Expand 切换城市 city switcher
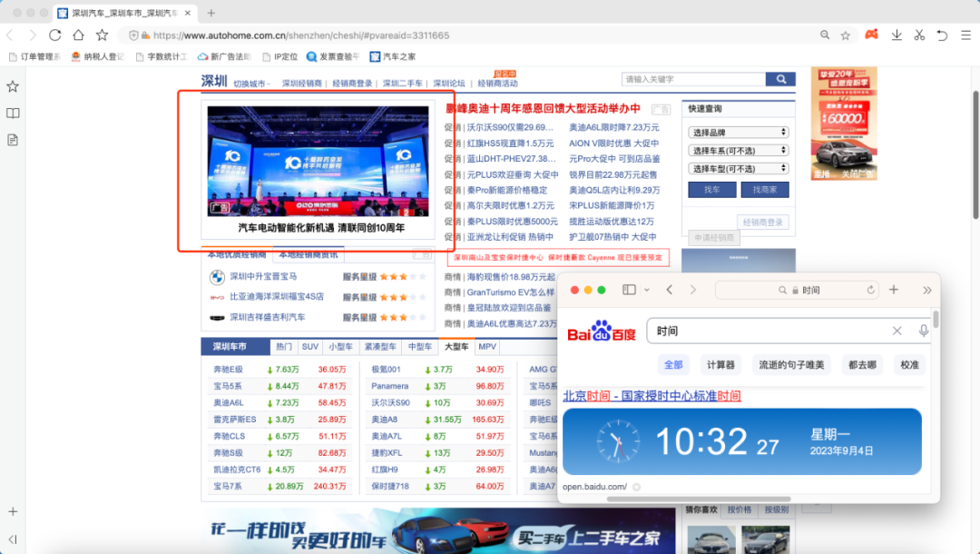Viewport: 980px width, 554px height. [251, 84]
